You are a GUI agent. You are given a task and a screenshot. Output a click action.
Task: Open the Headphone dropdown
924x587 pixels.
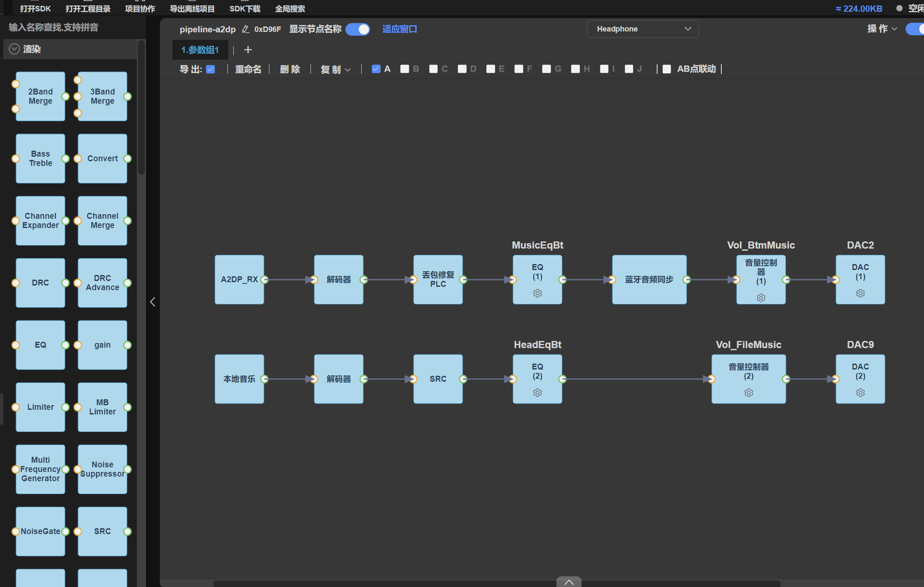point(642,29)
